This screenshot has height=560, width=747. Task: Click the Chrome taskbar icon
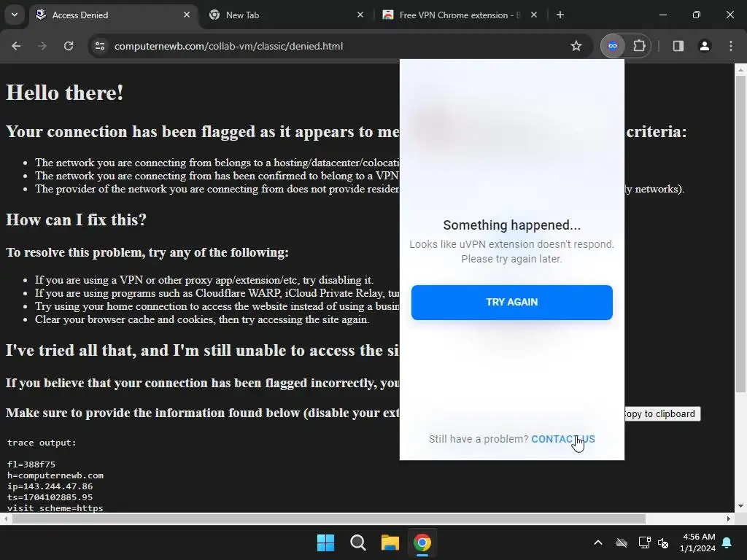[x=422, y=542]
